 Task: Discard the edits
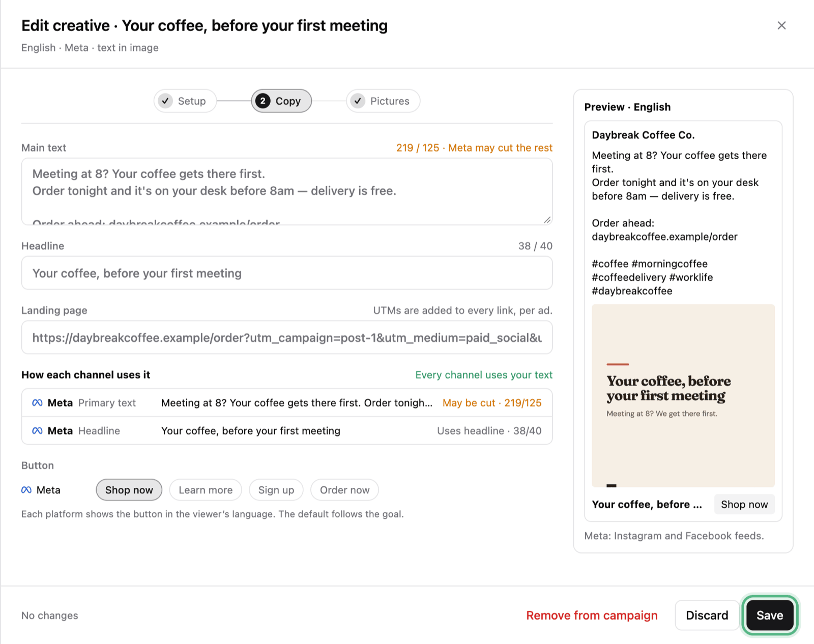707,615
